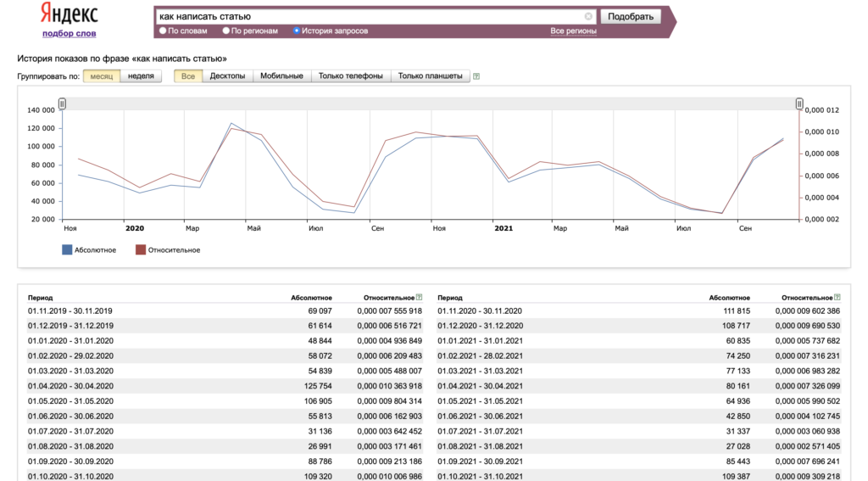Group history by неделя
868x481 pixels.
pos(142,76)
